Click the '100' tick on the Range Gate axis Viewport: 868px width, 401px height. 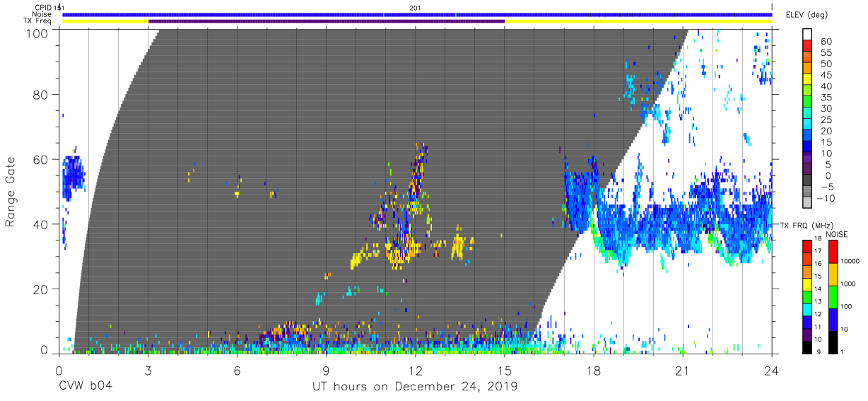click(37, 32)
